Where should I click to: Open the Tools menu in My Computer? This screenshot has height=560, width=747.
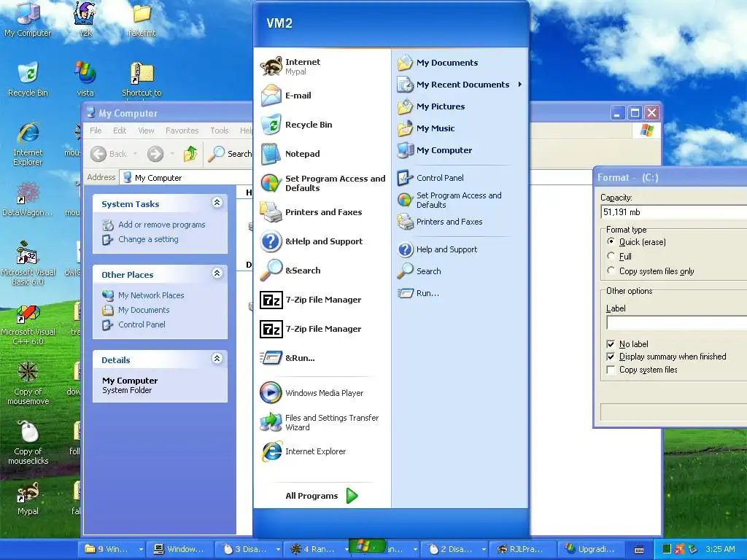[x=220, y=131]
